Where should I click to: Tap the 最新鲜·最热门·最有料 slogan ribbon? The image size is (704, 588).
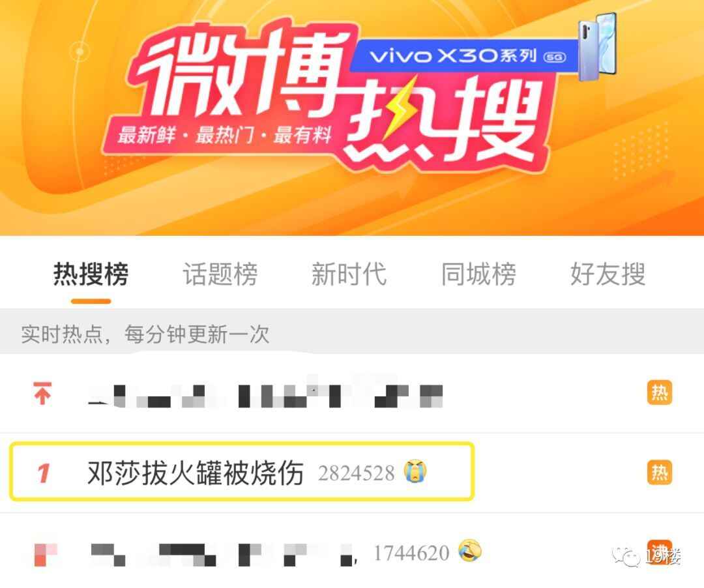(224, 135)
